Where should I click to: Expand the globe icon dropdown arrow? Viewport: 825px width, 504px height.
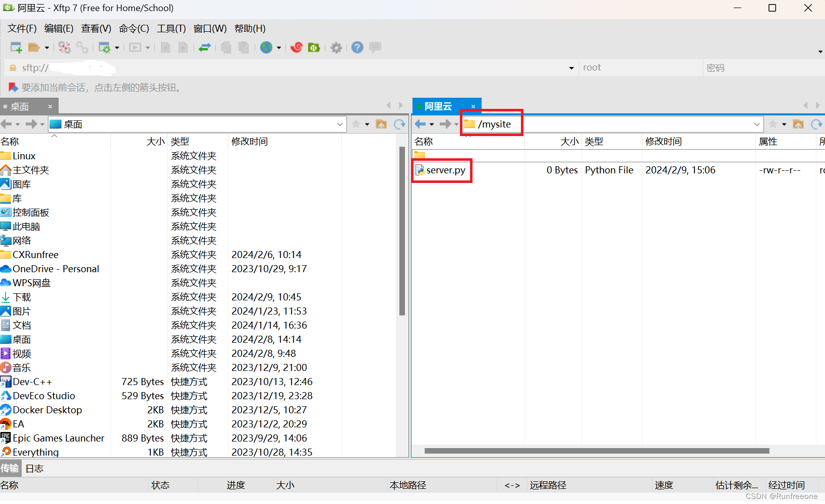pyautogui.click(x=279, y=48)
